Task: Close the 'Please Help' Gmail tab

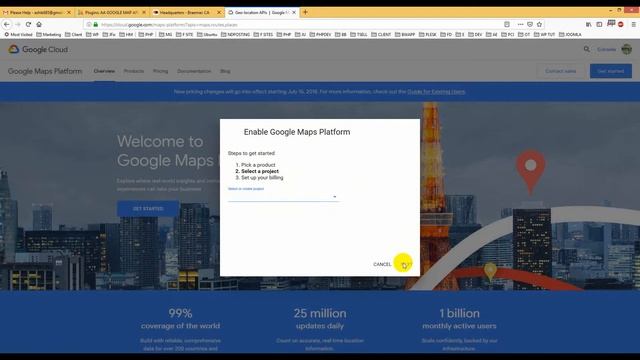Action: (x=69, y=13)
